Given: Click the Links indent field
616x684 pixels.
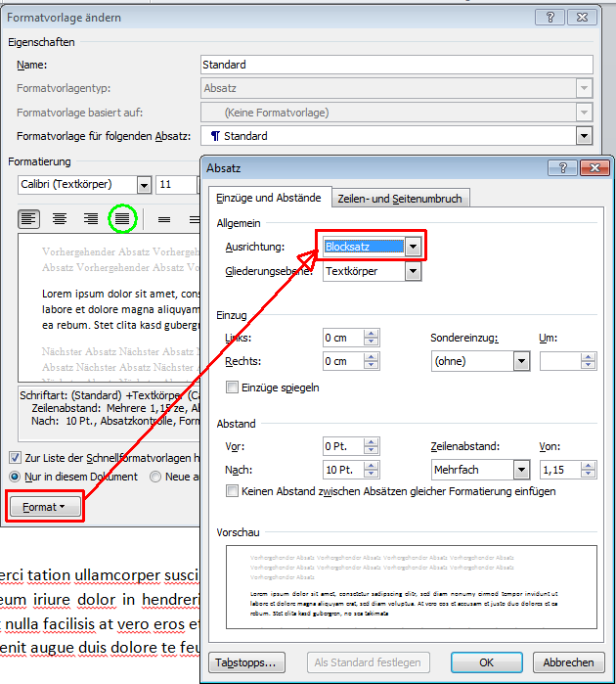Looking at the screenshot, I should [342, 338].
